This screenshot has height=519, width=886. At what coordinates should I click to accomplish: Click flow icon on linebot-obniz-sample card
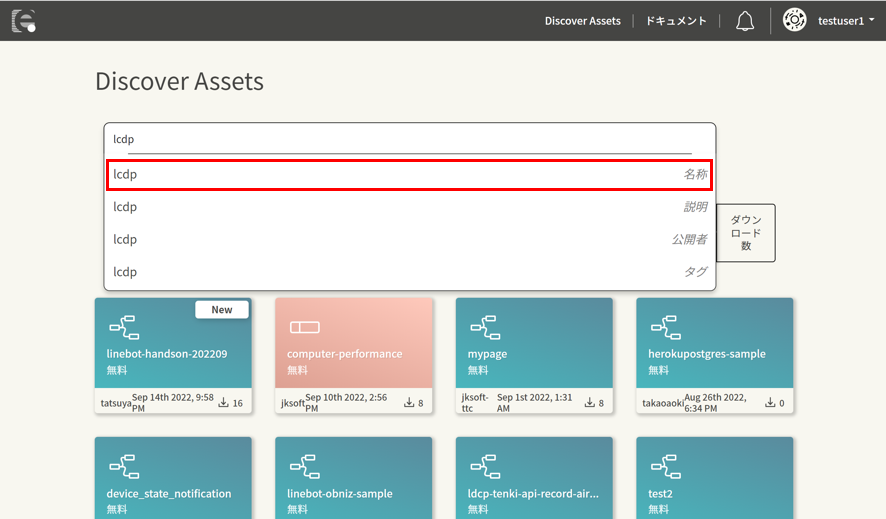305,466
